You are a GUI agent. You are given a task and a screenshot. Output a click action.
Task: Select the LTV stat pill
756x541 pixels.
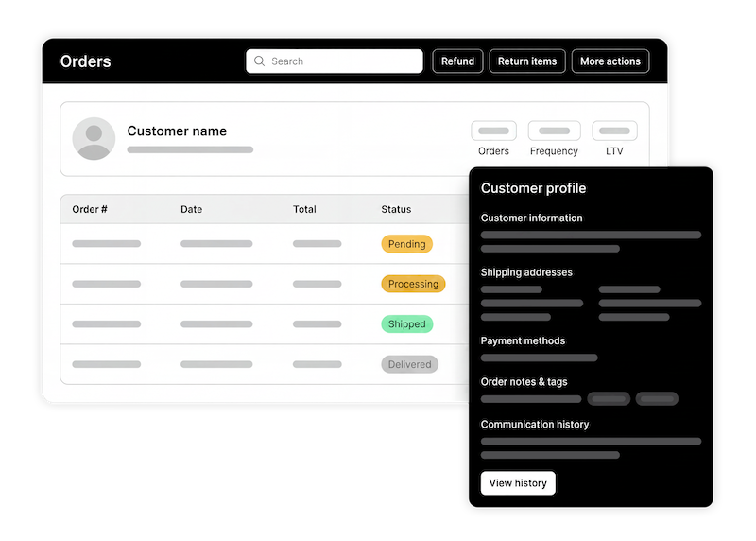615,131
